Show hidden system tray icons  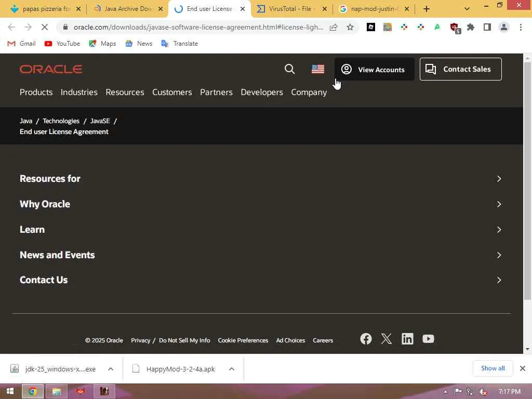coord(445,392)
